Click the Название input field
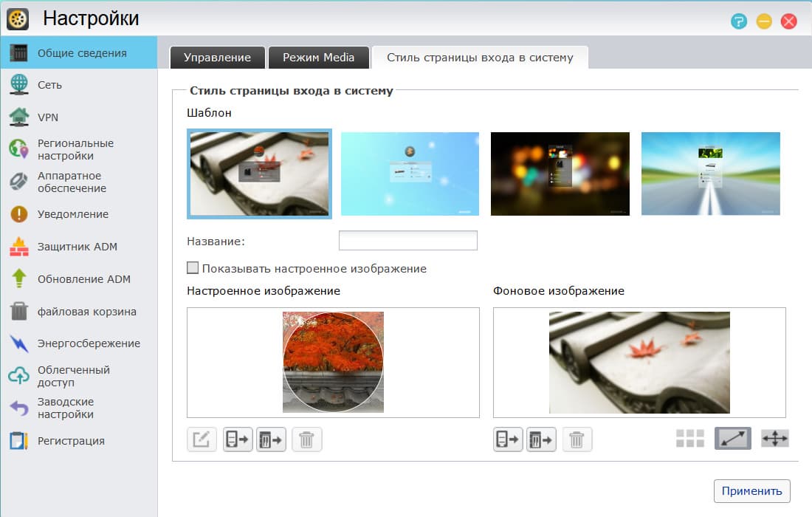Image resolution: width=812 pixels, height=517 pixels. 408,239
